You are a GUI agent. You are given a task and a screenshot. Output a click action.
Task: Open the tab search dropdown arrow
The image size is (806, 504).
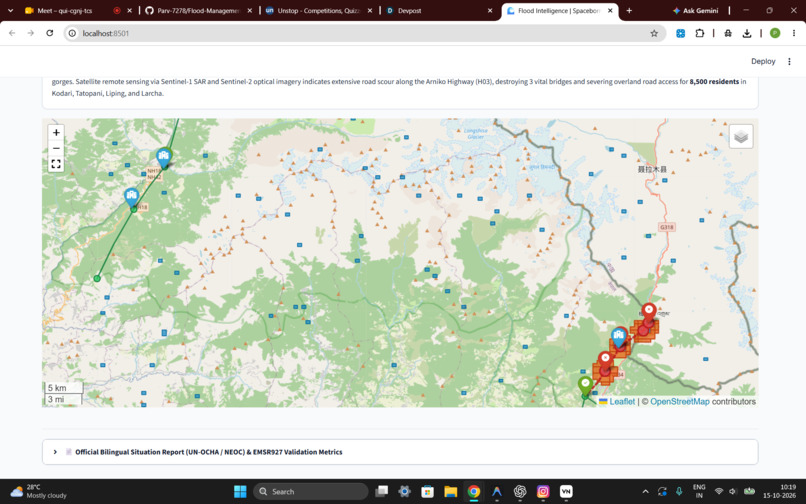[10, 11]
